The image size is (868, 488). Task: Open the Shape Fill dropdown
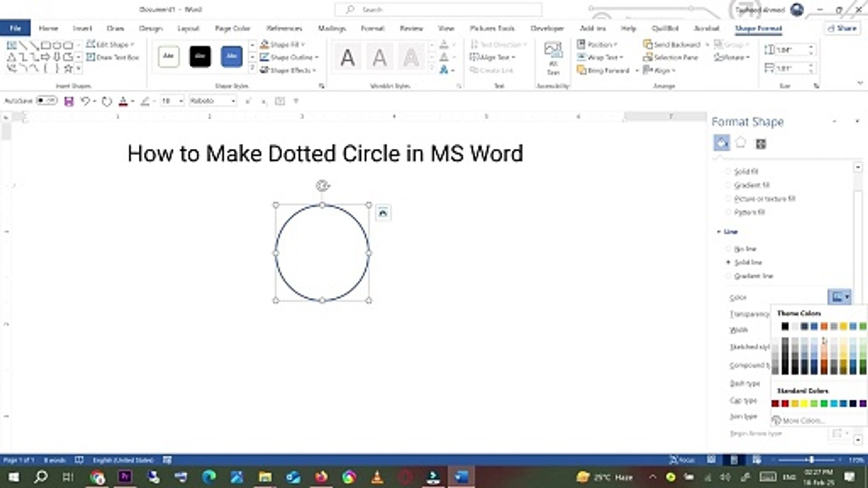[283, 44]
